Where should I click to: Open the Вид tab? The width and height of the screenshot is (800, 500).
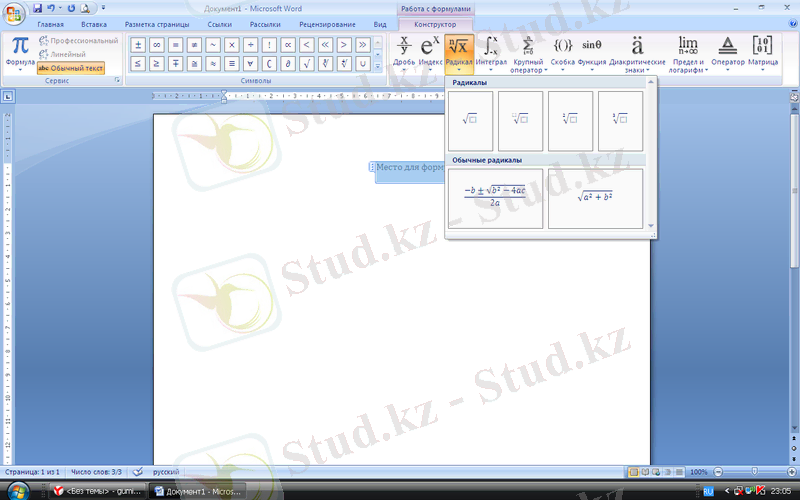[x=380, y=24]
